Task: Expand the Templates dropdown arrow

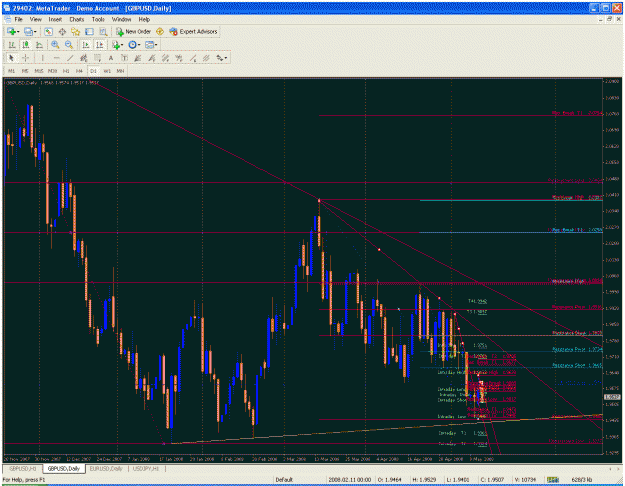Action: pyautogui.click(x=156, y=45)
